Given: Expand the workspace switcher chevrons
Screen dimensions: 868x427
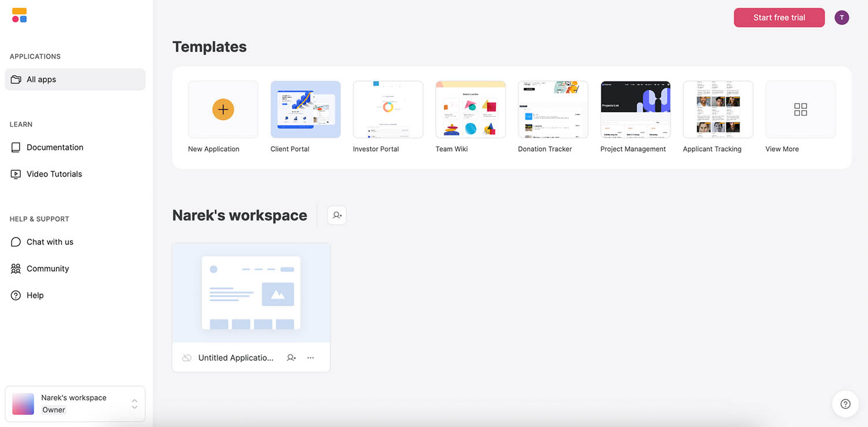Looking at the screenshot, I should 134,404.
